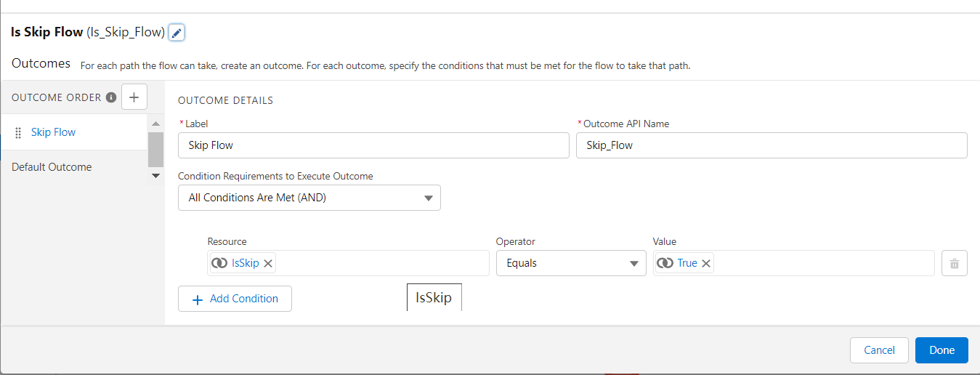Click the drag handle beside Skip Flow outcome
This screenshot has height=375, width=980.
tap(18, 133)
